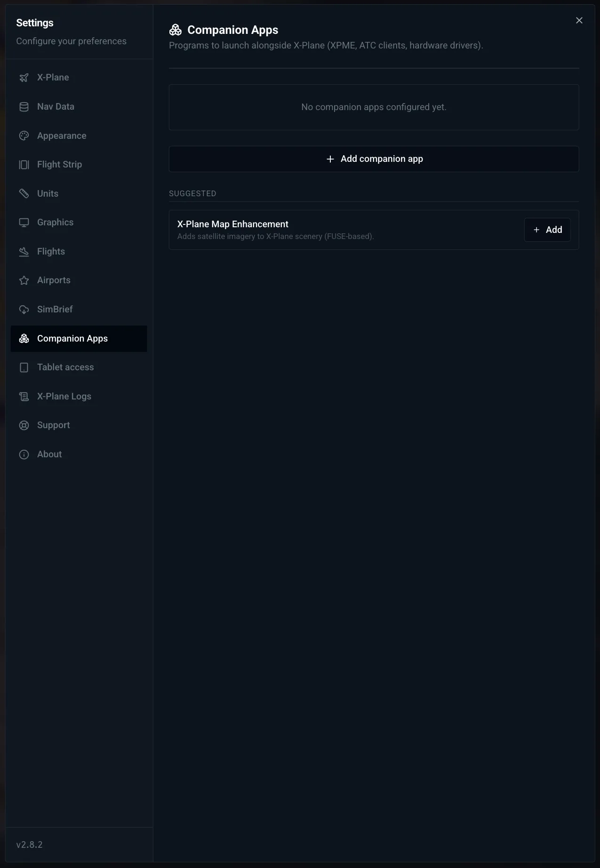Switch to Appearance settings
The image size is (600, 868).
click(x=79, y=136)
